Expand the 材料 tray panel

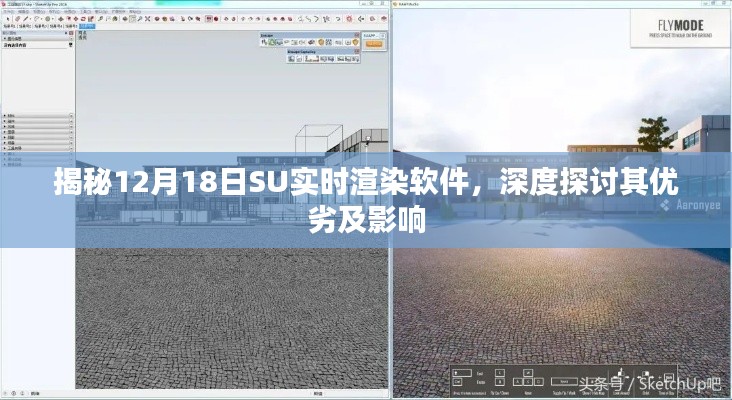38,115
